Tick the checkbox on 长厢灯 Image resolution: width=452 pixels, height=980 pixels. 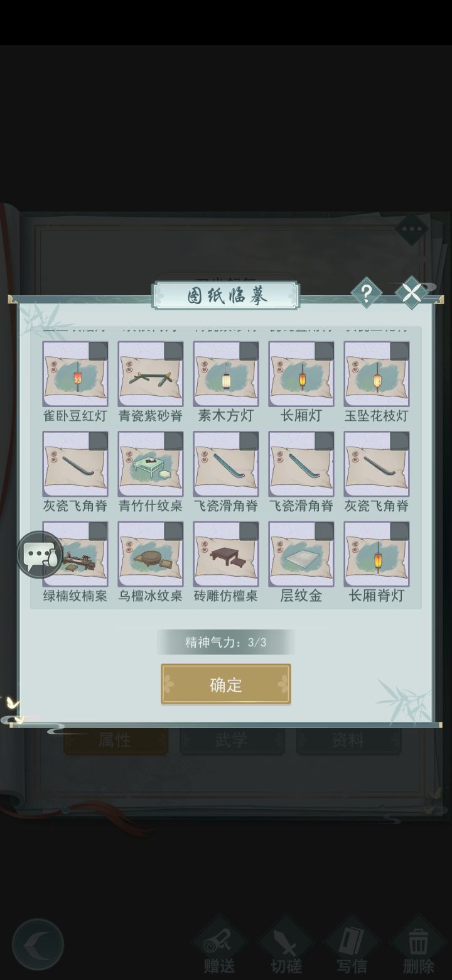click(324, 351)
